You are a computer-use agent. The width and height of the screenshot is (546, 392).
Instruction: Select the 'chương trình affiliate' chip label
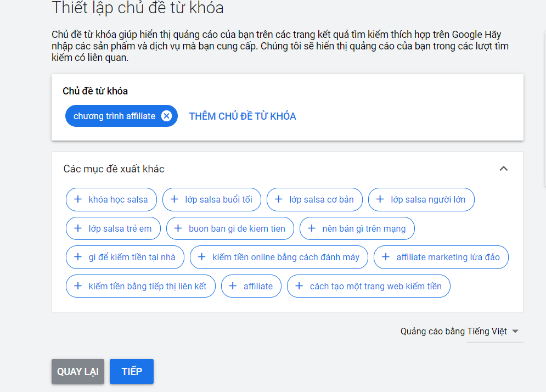click(114, 116)
